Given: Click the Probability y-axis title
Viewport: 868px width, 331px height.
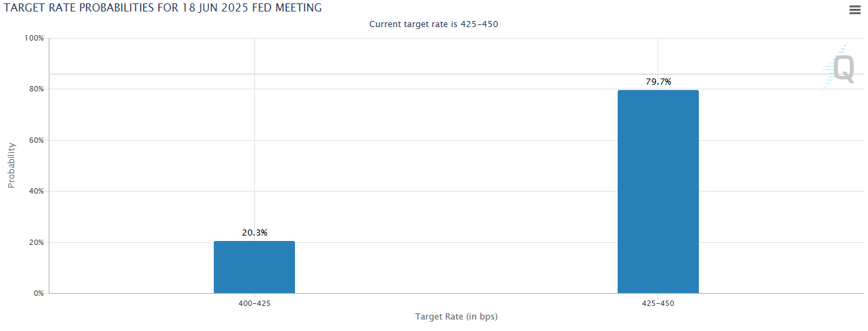Looking at the screenshot, I should pos(12,165).
